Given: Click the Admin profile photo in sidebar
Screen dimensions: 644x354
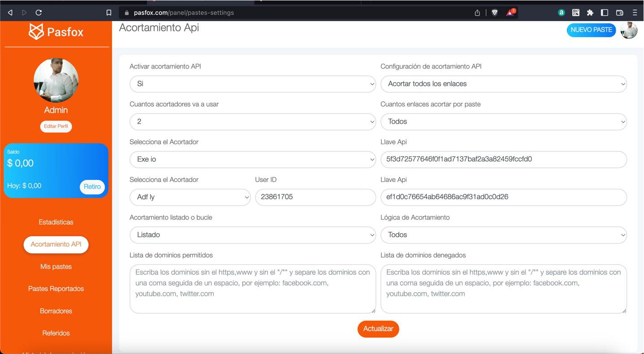Looking at the screenshot, I should pyautogui.click(x=56, y=80).
